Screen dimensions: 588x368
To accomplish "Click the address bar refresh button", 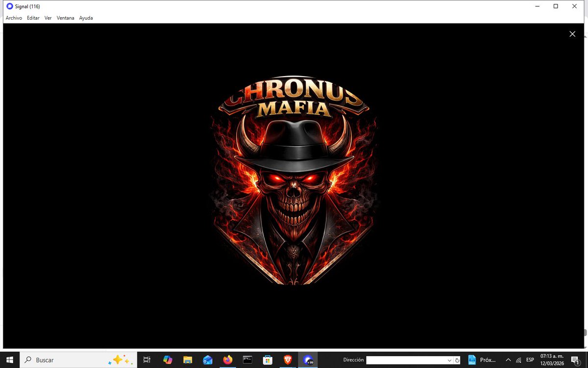I will pyautogui.click(x=457, y=360).
